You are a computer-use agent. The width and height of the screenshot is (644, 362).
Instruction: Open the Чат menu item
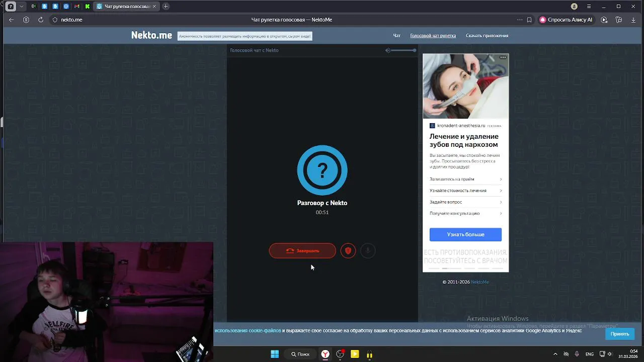click(396, 36)
